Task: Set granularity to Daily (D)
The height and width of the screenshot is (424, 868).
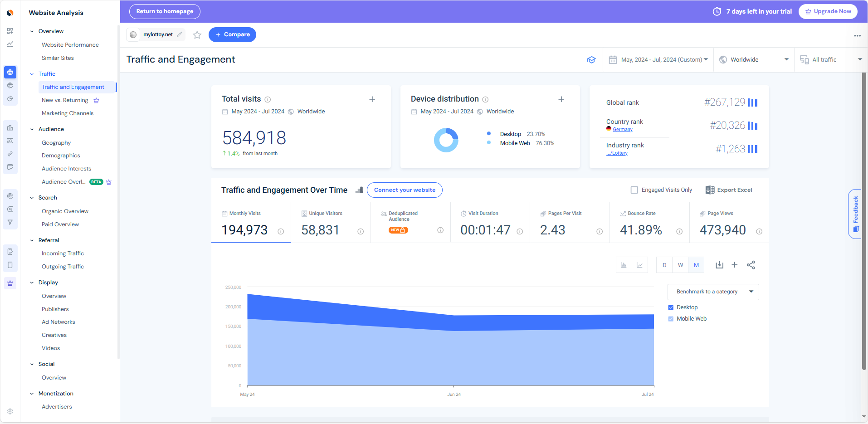Action: [664, 265]
